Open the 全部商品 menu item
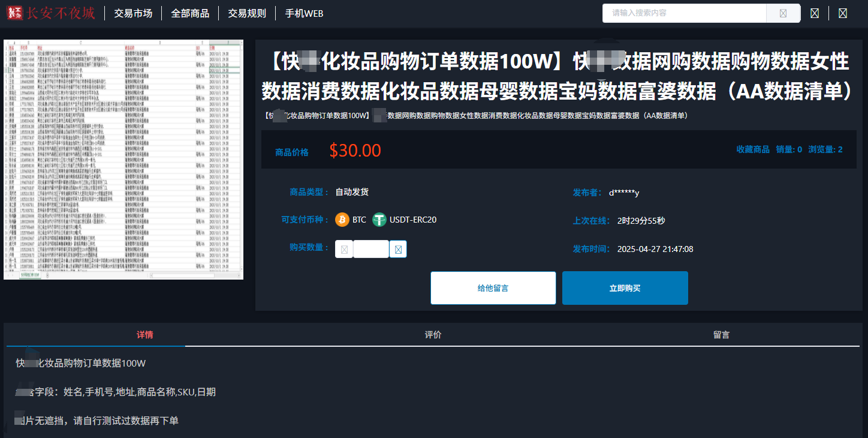 190,13
